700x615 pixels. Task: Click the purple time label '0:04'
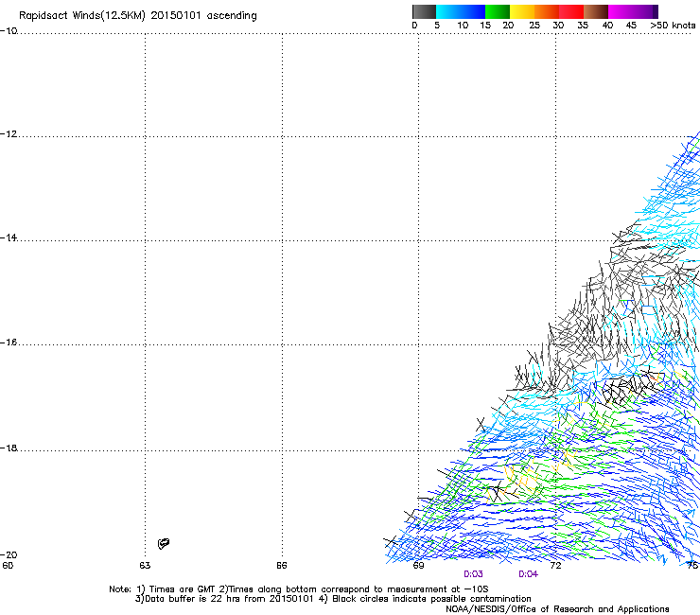528,574
